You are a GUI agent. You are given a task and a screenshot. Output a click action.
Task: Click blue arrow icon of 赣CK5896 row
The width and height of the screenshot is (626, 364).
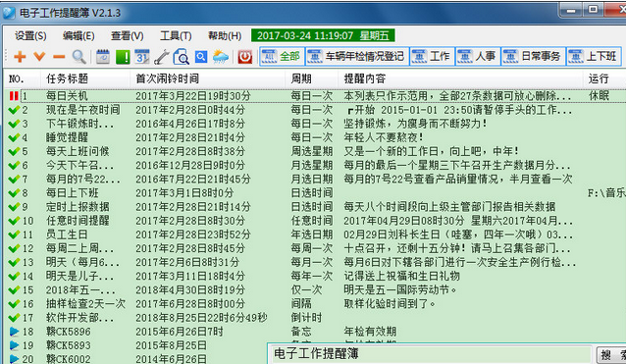point(14,332)
